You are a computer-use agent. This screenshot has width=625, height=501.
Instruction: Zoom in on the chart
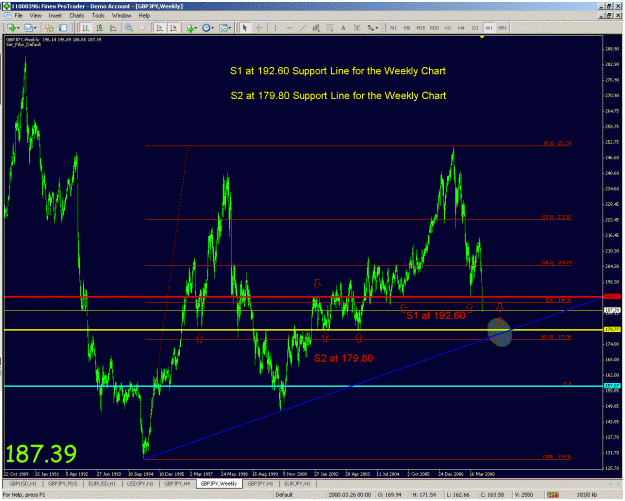click(129, 28)
